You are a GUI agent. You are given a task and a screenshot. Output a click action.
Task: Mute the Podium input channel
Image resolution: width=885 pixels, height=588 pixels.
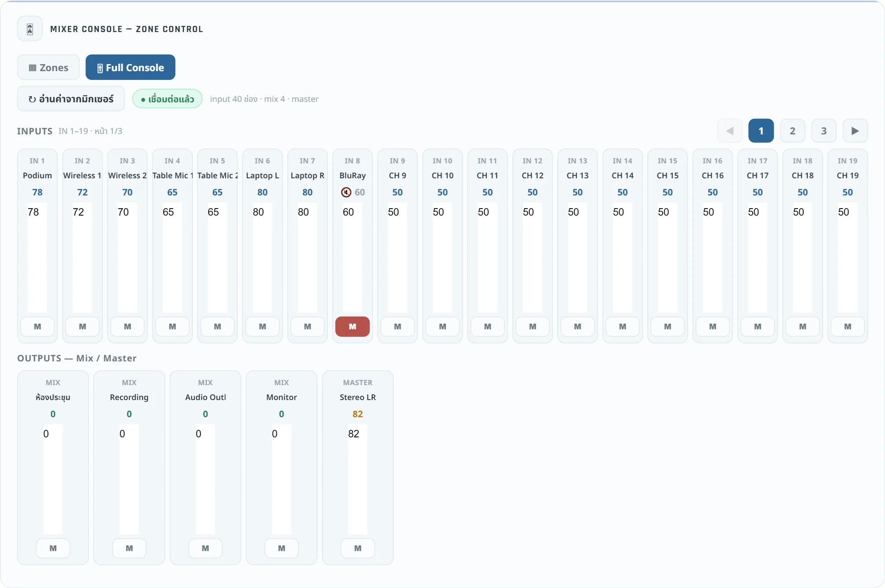tap(37, 327)
